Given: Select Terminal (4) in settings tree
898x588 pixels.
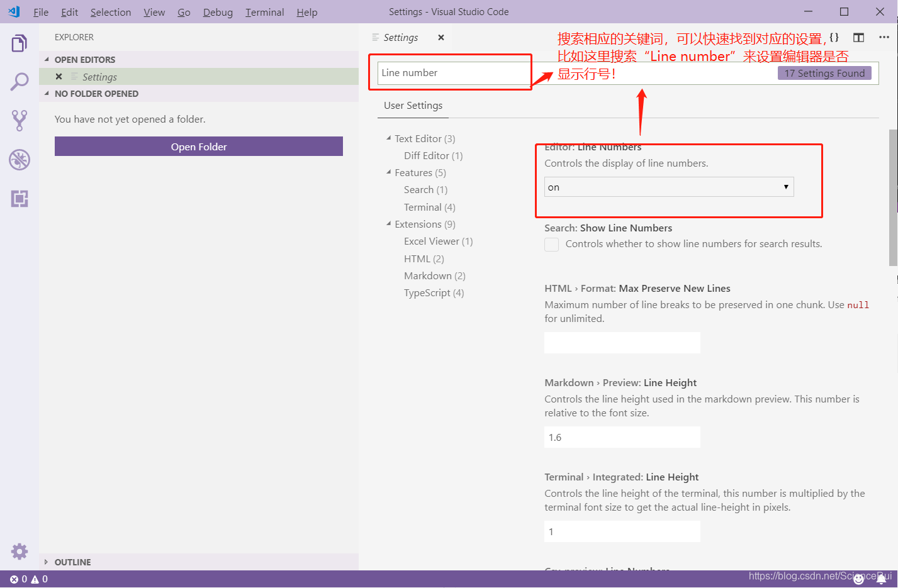Looking at the screenshot, I should click(x=429, y=207).
